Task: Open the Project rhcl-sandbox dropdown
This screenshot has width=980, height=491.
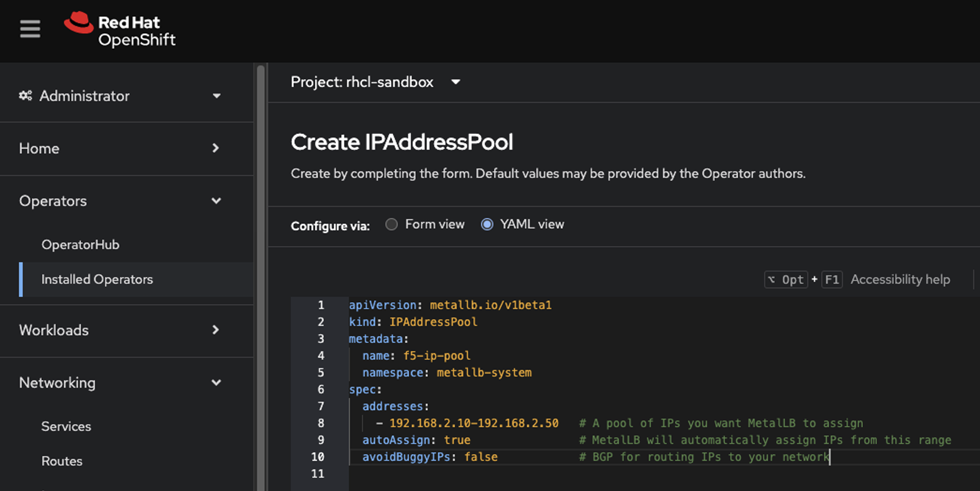Action: [x=376, y=82]
